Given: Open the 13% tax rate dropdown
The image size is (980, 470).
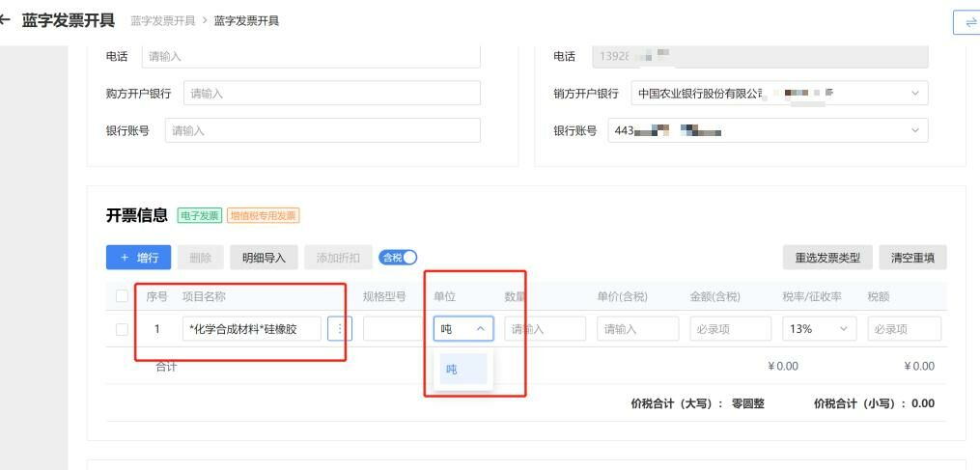Looking at the screenshot, I should tap(819, 329).
